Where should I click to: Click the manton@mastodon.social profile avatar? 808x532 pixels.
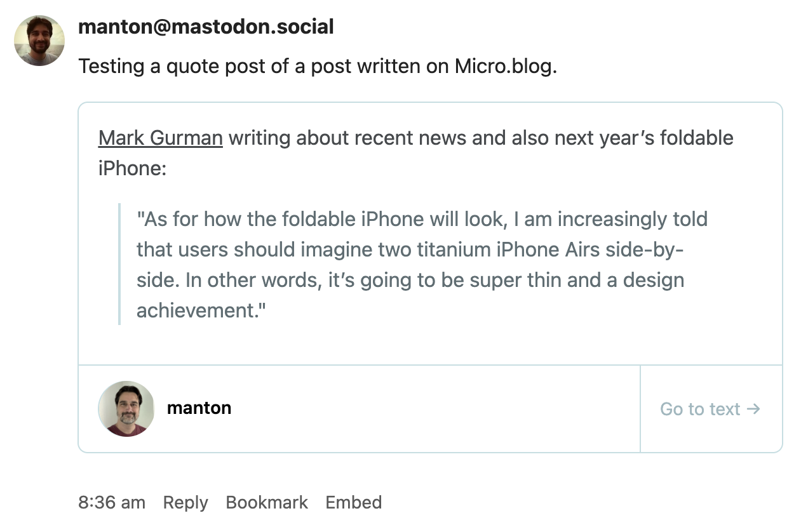tap(39, 41)
